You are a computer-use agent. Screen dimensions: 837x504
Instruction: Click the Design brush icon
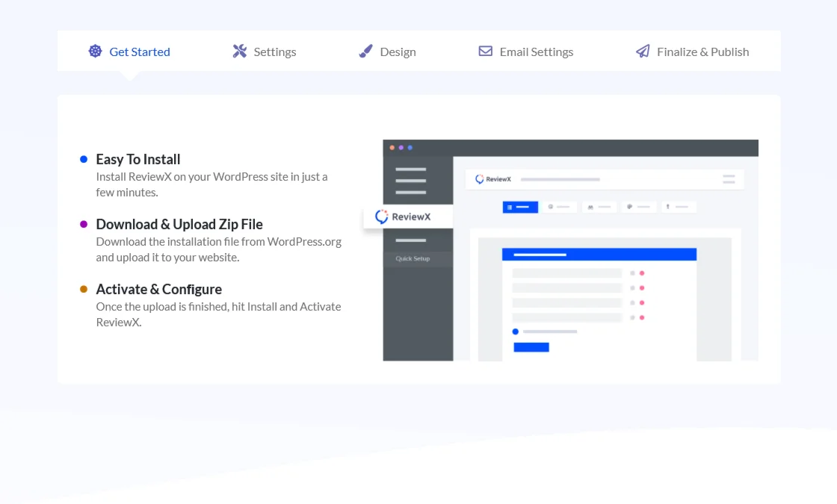pos(365,51)
